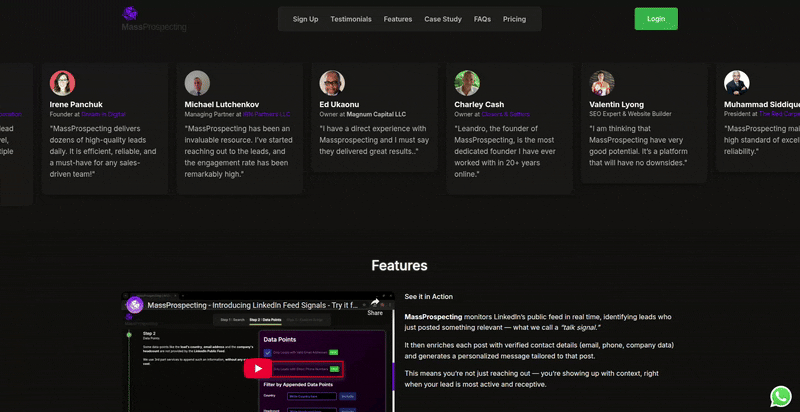Select the name Charley Cash
This screenshot has width=800, height=412.
point(479,105)
